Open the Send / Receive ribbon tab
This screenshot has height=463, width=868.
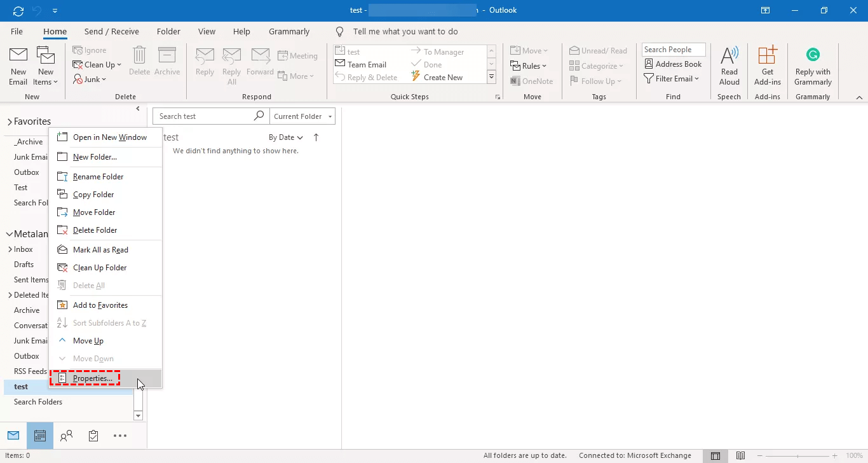111,32
